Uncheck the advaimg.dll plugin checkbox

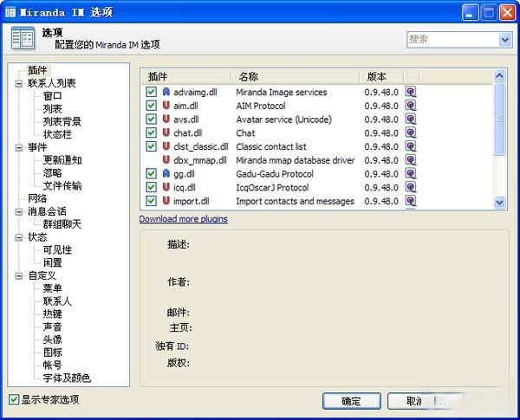coord(151,92)
